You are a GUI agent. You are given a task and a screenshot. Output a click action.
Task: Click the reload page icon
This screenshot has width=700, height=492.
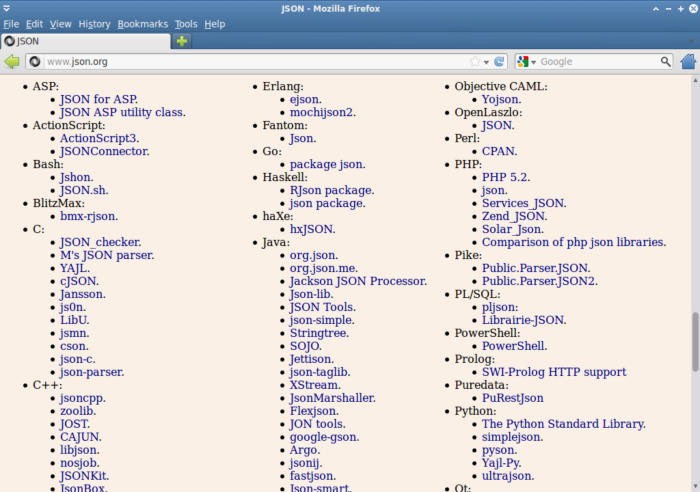click(499, 62)
